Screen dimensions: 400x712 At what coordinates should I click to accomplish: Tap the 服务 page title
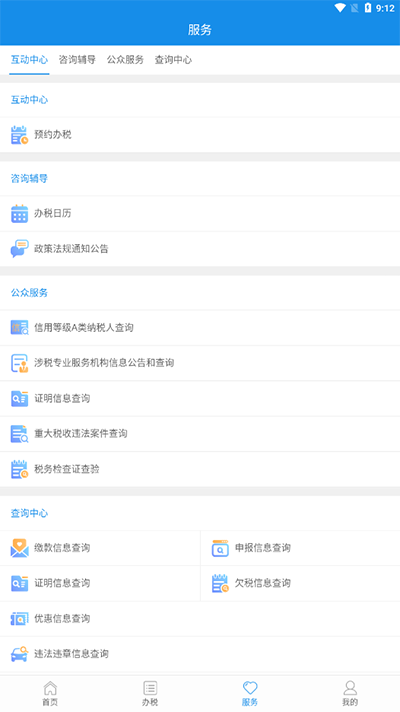coord(200,30)
